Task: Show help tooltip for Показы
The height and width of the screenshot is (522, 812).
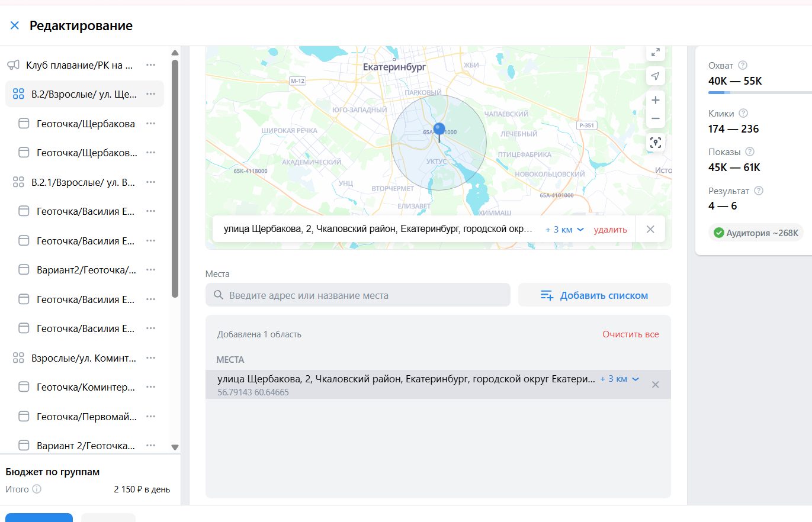Action: tap(750, 152)
